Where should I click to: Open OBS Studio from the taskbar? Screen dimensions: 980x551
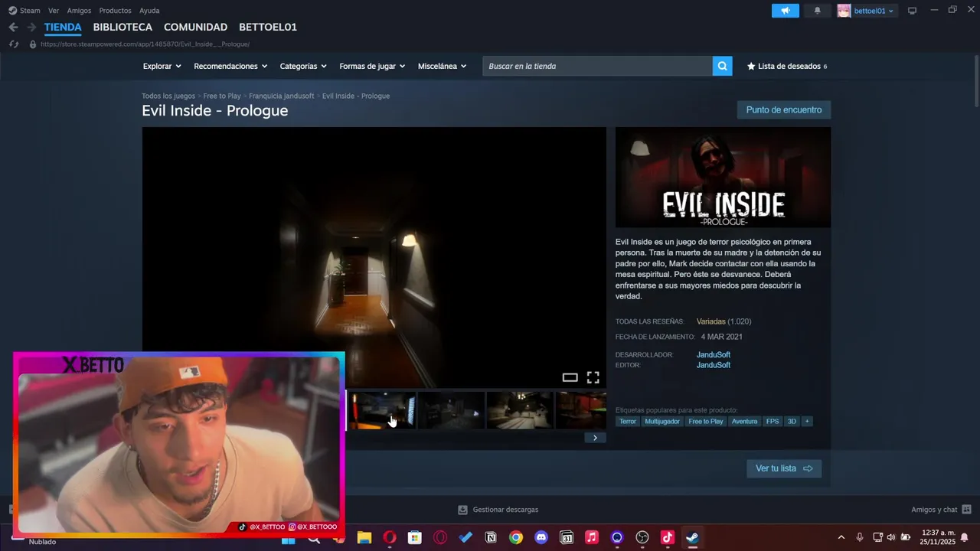pyautogui.click(x=642, y=538)
